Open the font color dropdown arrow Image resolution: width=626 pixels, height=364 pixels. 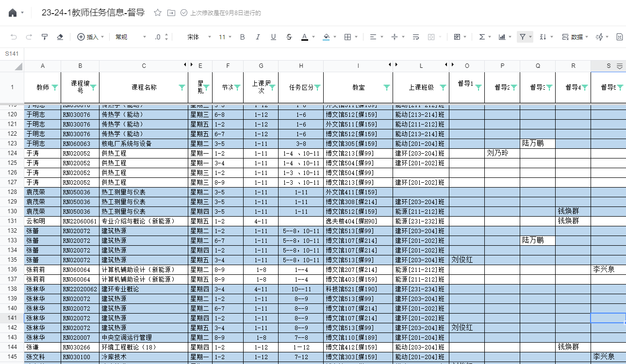[314, 37]
